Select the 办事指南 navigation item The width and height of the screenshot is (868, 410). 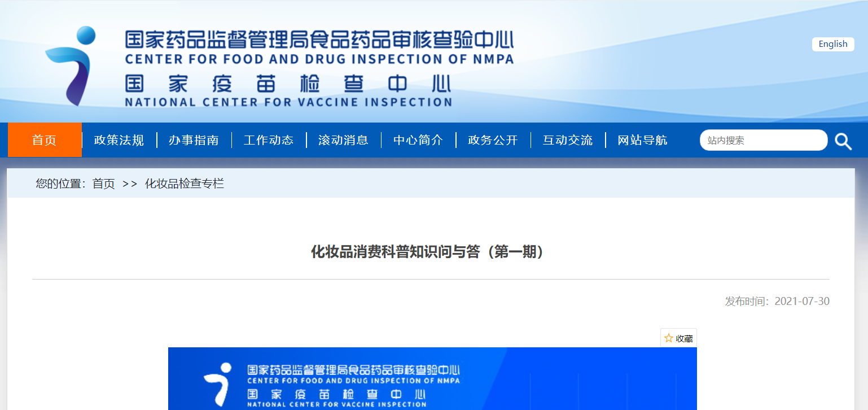(x=194, y=140)
